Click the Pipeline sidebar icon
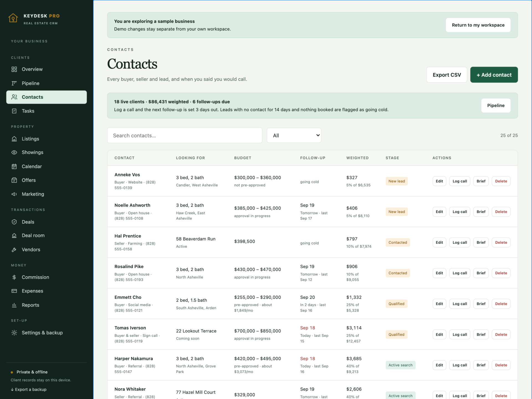The width and height of the screenshot is (532, 399). tap(14, 83)
